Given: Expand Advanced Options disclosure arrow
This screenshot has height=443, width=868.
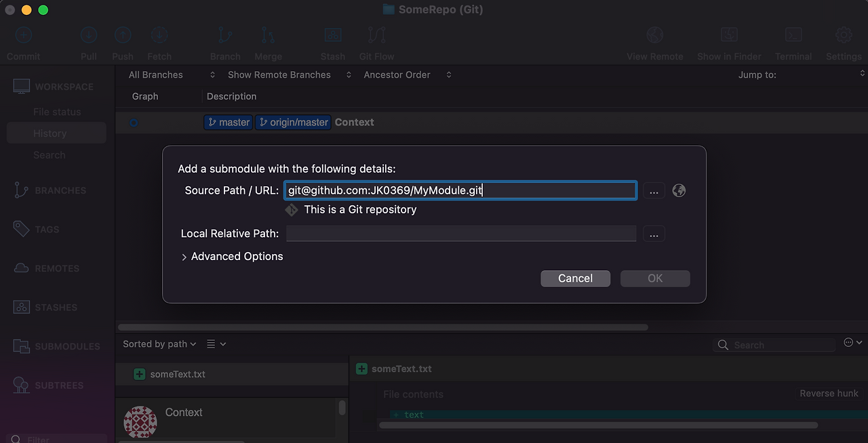Looking at the screenshot, I should (184, 257).
